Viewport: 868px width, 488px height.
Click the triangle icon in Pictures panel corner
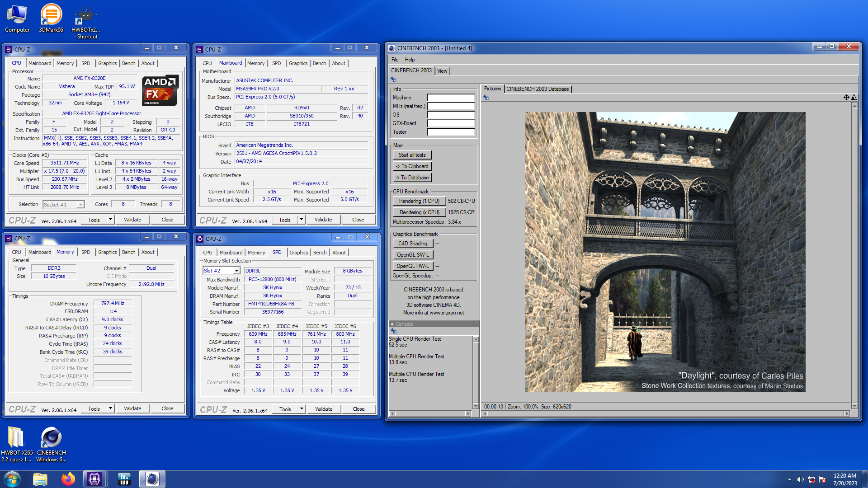pos(854,98)
